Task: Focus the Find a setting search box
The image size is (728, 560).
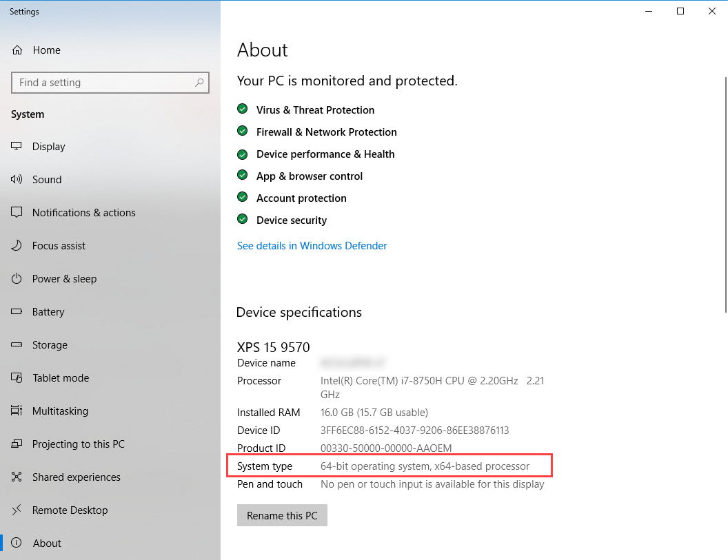Action: [110, 83]
